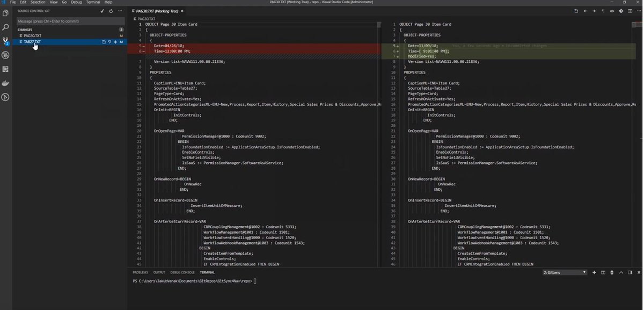Refresh the Git changes list

point(110,11)
